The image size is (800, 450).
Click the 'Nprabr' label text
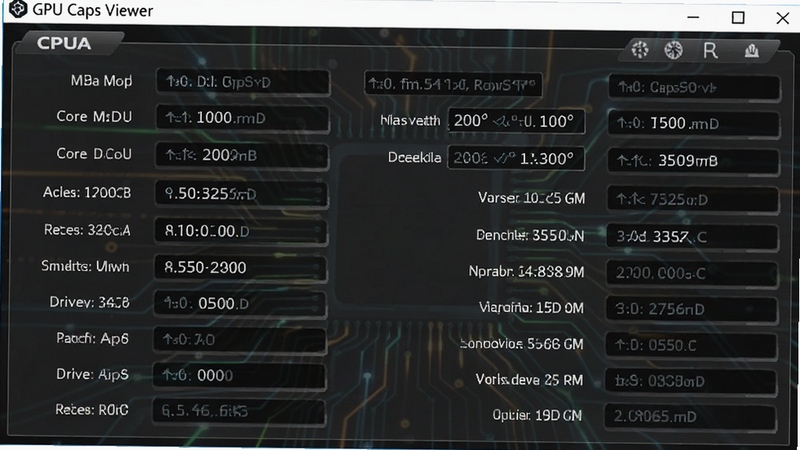pos(491,271)
